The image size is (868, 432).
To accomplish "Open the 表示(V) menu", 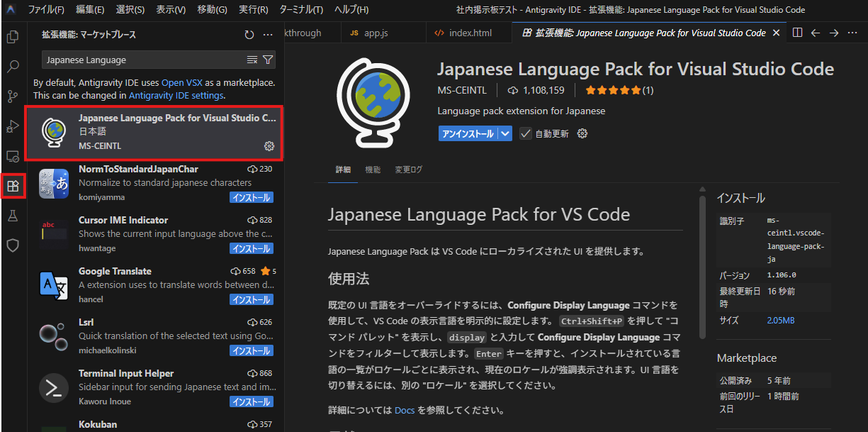I will click(171, 10).
